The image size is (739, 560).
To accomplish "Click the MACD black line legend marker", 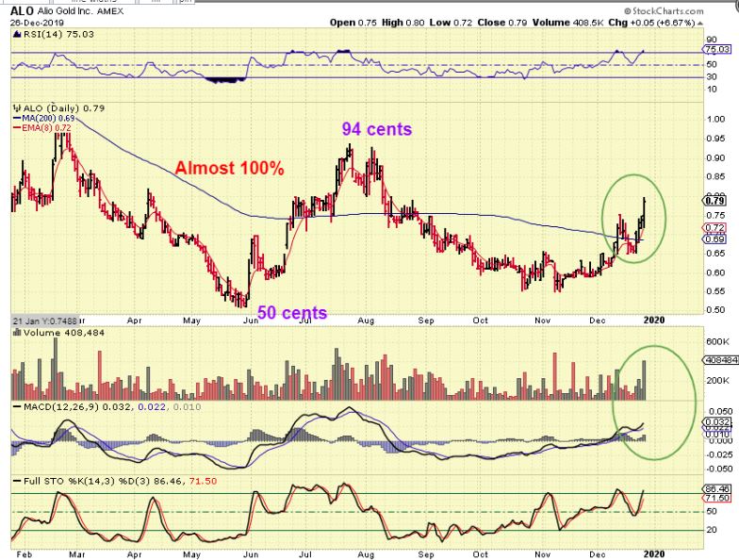I will pyautogui.click(x=17, y=406).
